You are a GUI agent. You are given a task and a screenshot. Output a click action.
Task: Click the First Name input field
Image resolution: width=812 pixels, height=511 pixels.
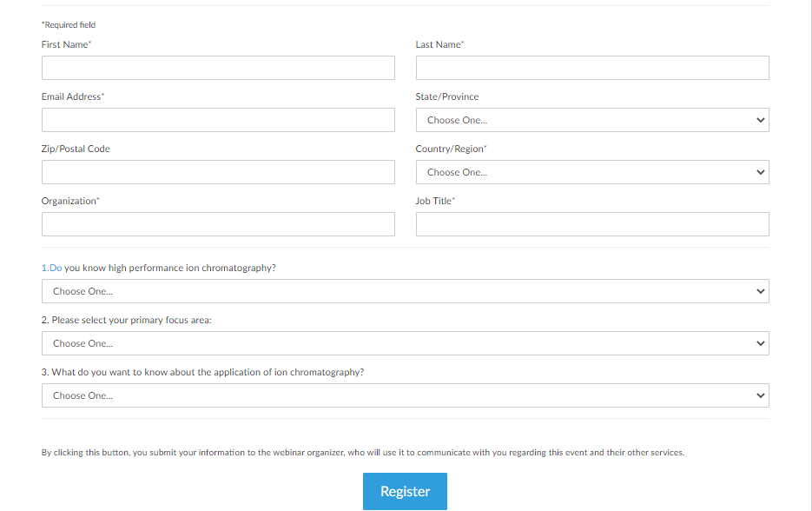(x=218, y=68)
